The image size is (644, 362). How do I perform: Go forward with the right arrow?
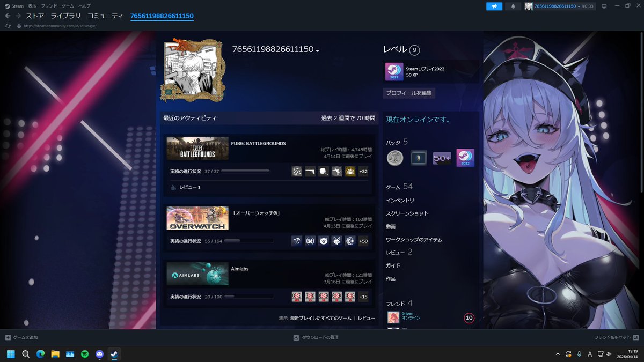18,16
